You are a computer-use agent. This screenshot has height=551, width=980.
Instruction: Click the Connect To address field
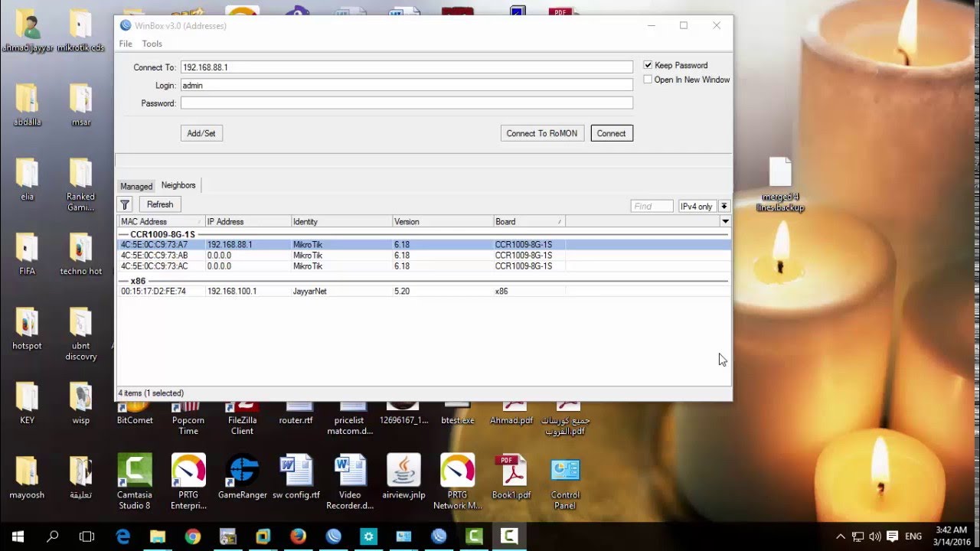(x=407, y=67)
